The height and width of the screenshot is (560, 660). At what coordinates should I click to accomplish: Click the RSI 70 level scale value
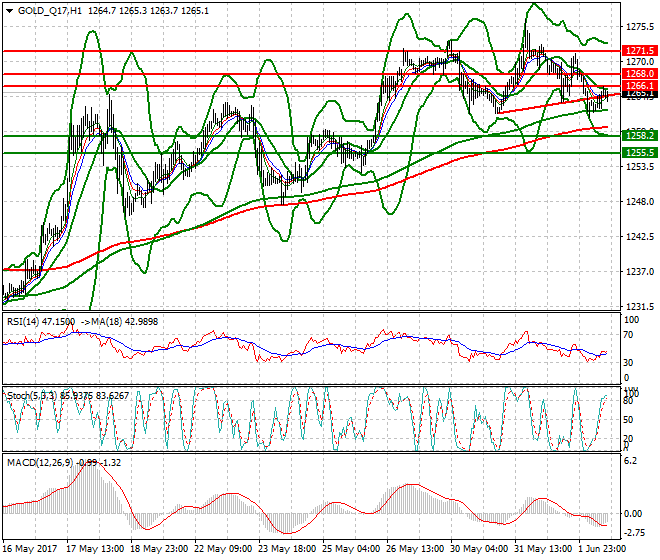click(x=628, y=335)
